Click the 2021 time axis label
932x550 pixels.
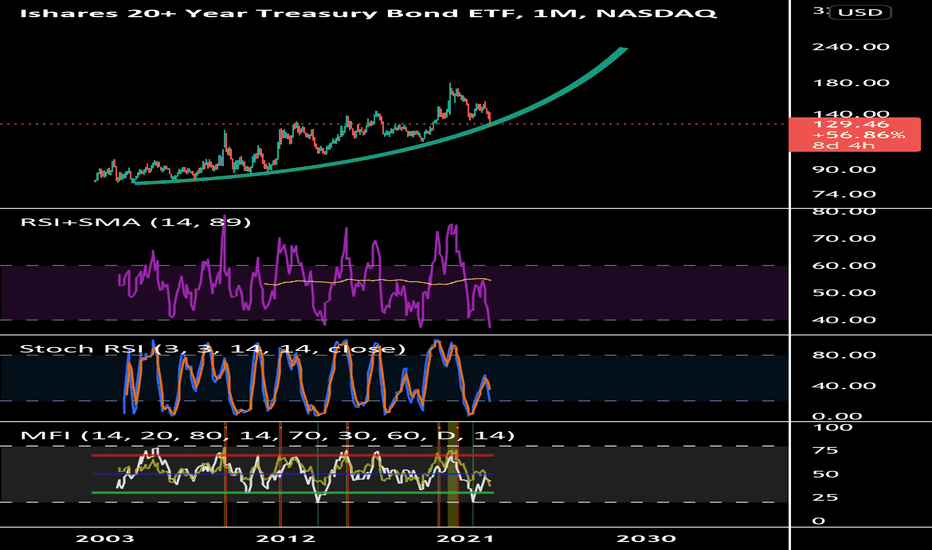click(465, 539)
